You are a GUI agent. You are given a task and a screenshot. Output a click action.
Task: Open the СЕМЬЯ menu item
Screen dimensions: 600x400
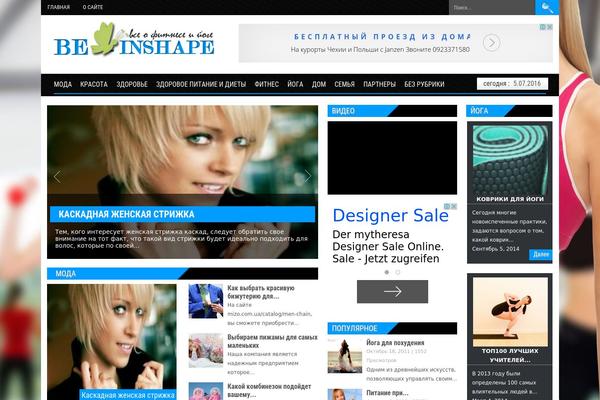click(x=344, y=84)
